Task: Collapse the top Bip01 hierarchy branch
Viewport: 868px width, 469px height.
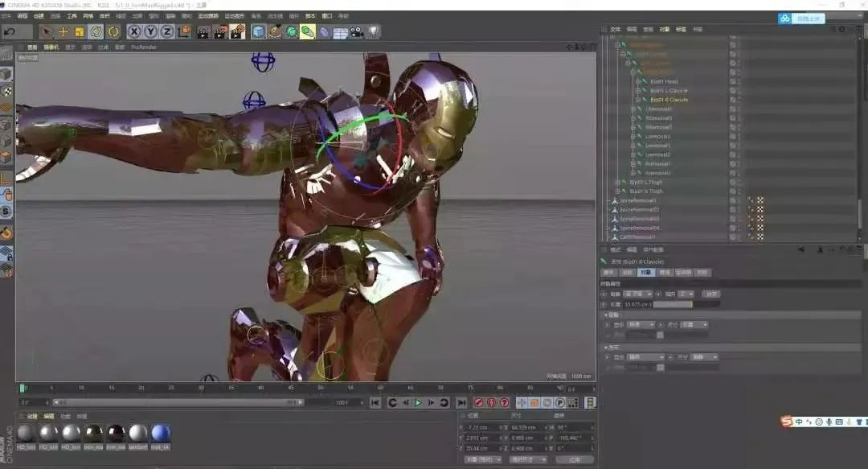Action: pyautogui.click(x=617, y=43)
